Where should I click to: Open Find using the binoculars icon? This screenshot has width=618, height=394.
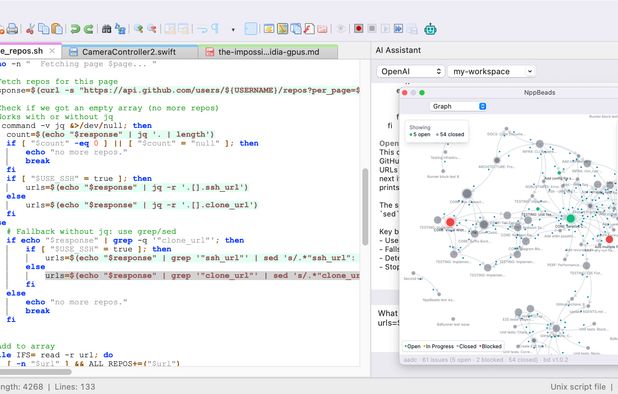tap(106, 29)
